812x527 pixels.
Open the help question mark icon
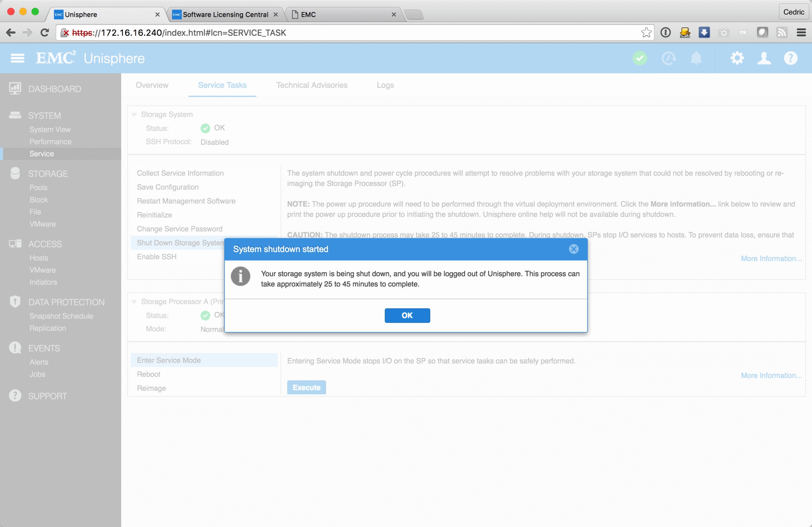[x=790, y=58]
